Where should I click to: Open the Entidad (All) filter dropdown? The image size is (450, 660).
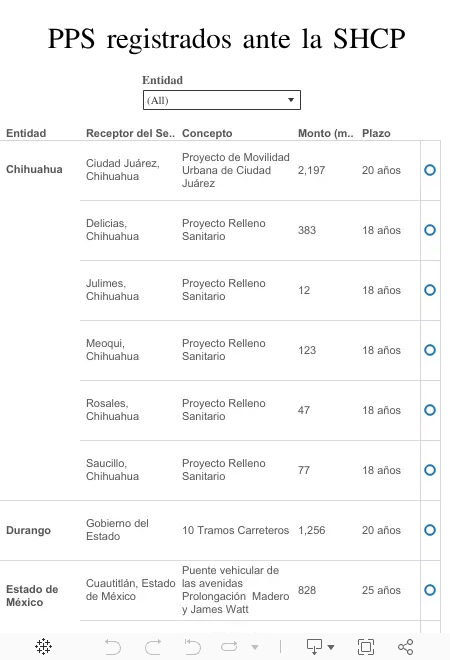tap(222, 100)
